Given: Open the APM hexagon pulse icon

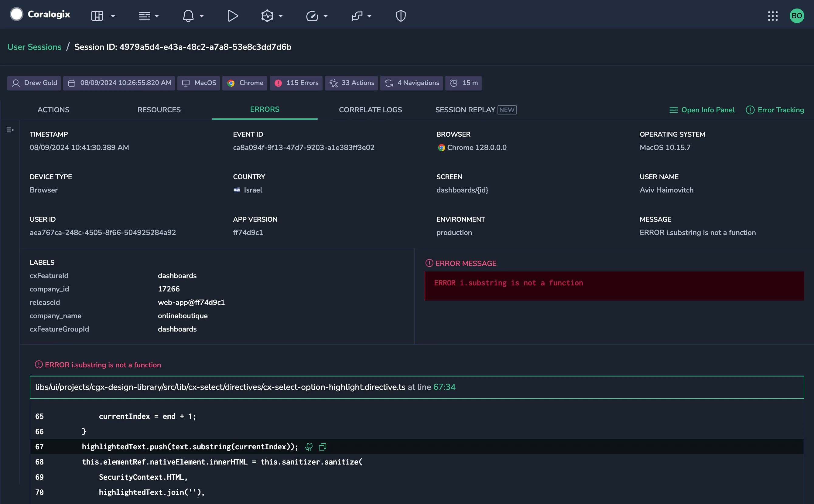Looking at the screenshot, I should click(x=267, y=16).
